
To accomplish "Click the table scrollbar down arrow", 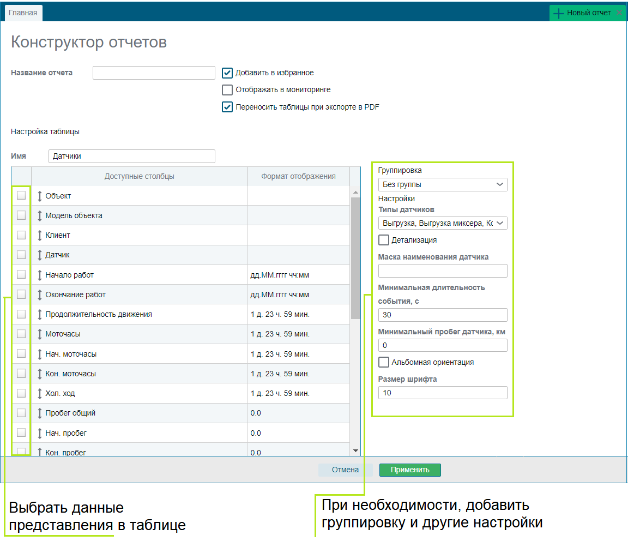I will click(355, 451).
